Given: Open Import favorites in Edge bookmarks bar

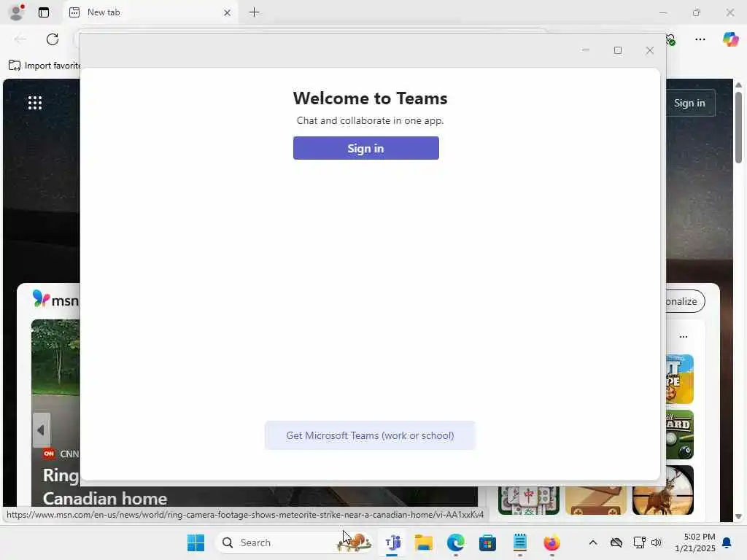Looking at the screenshot, I should click(x=44, y=65).
